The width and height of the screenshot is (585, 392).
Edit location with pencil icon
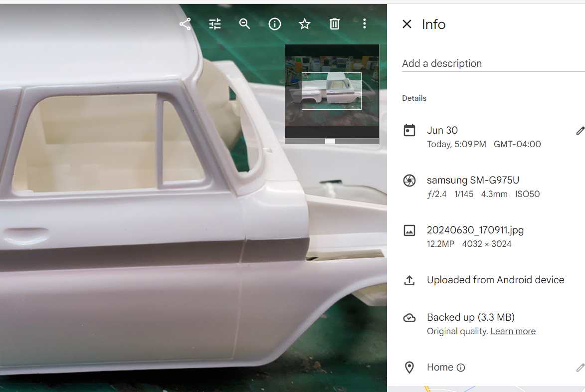tap(580, 368)
